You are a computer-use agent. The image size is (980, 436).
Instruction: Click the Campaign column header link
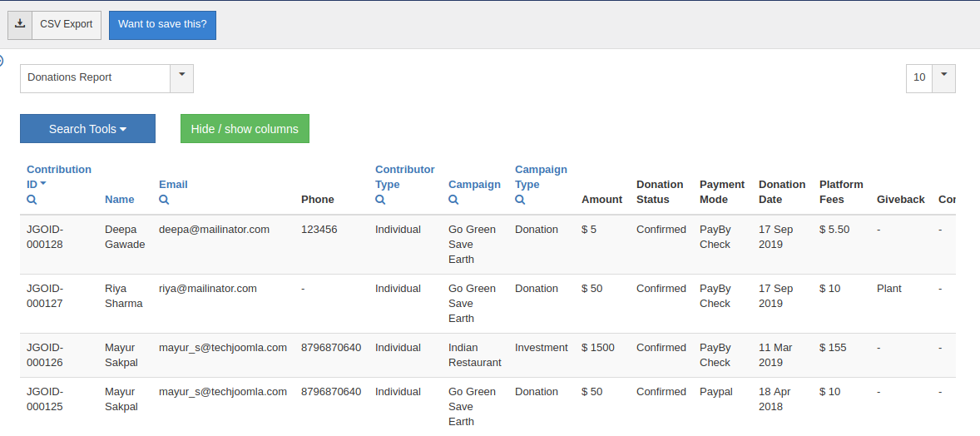(x=474, y=185)
